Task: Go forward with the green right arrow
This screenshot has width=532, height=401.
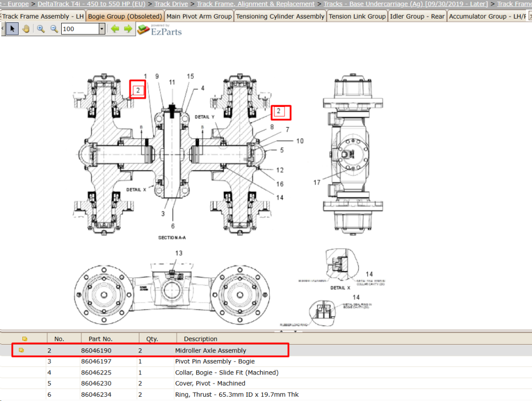Action: click(128, 29)
